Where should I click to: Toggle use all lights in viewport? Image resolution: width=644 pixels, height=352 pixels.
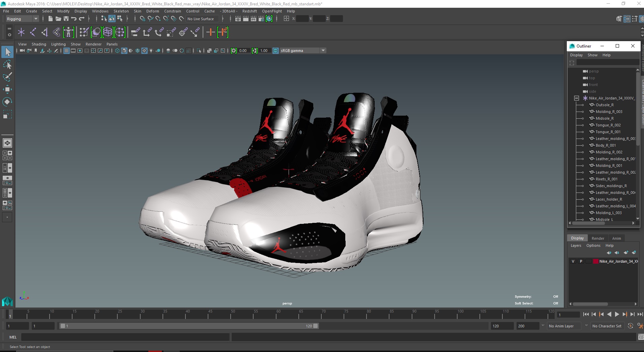tap(151, 51)
